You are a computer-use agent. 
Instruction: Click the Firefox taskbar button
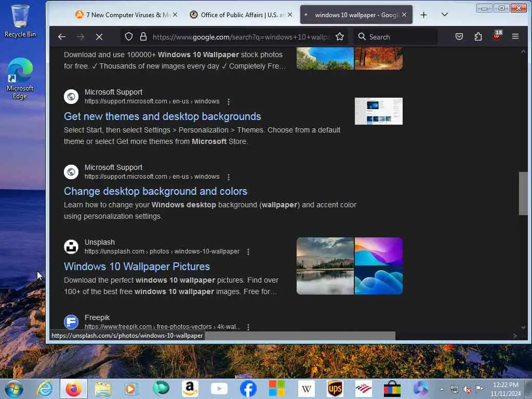[x=74, y=389]
